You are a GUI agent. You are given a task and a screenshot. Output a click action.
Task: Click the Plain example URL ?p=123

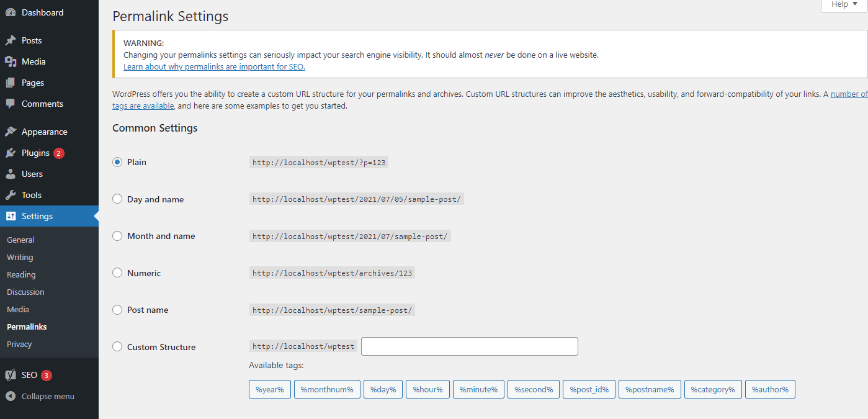(320, 163)
